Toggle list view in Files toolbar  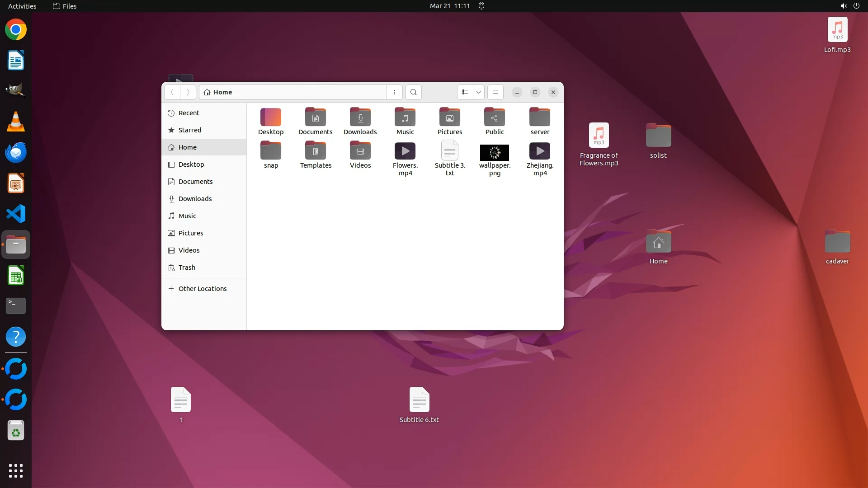[465, 92]
